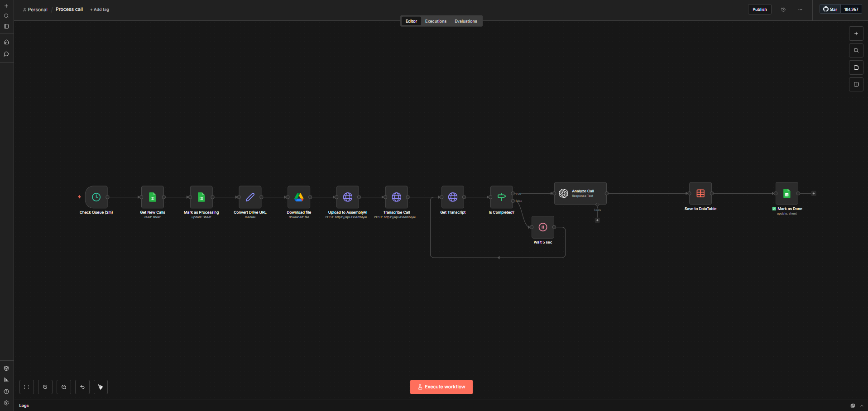
Task: Select the Wait 5 sec node
Action: coord(543,227)
